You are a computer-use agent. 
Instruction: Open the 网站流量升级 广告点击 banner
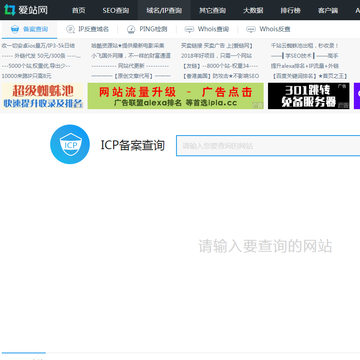coord(176,96)
